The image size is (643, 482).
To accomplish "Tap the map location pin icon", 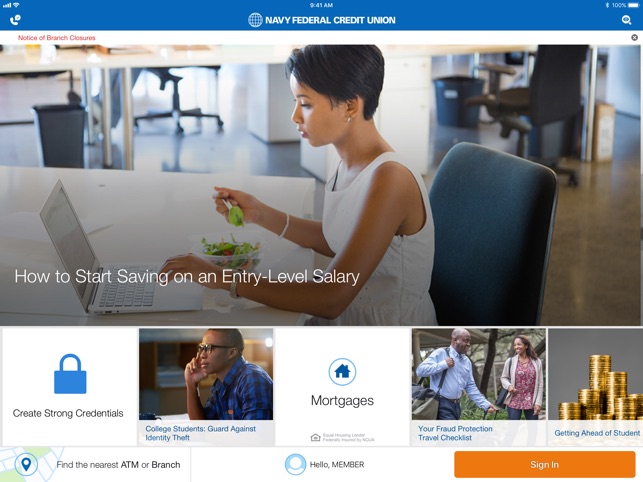I will [26, 464].
